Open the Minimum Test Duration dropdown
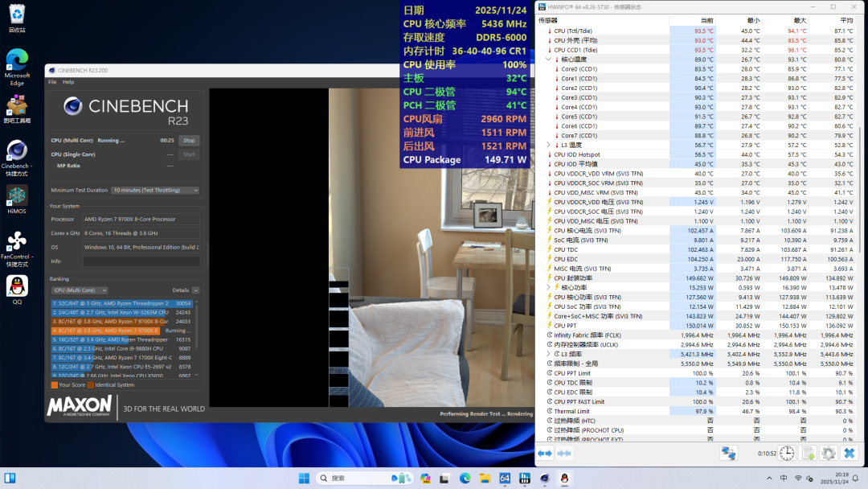The image size is (868, 489). [155, 190]
